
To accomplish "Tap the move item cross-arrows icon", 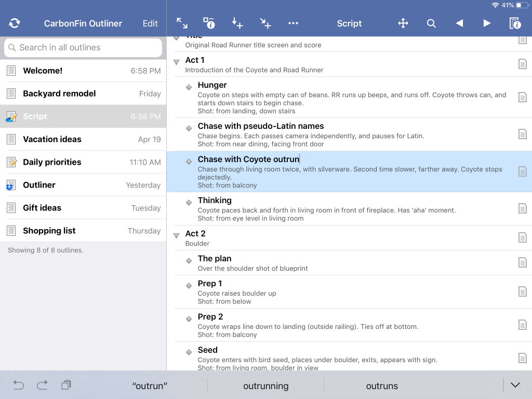I will pyautogui.click(x=403, y=23).
